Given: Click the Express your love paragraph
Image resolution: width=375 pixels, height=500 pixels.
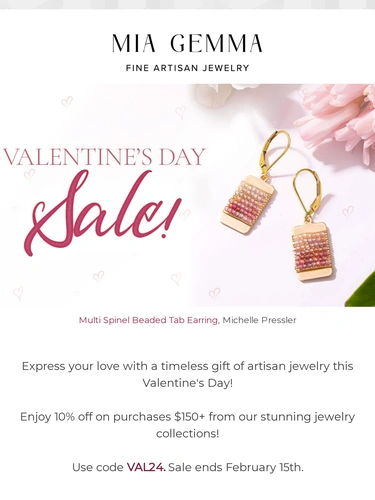Looking at the screenshot, I should [187, 374].
